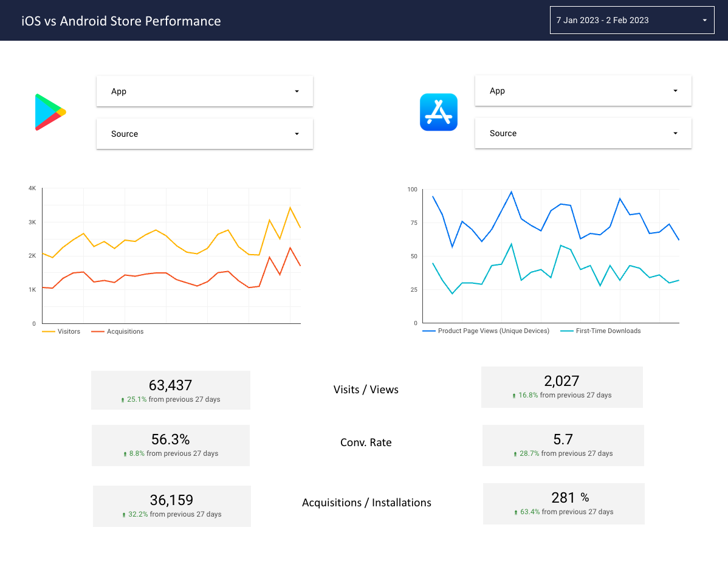Select the 2,027 views scorecard
Screen dimensions: 728x561
pyautogui.click(x=561, y=387)
